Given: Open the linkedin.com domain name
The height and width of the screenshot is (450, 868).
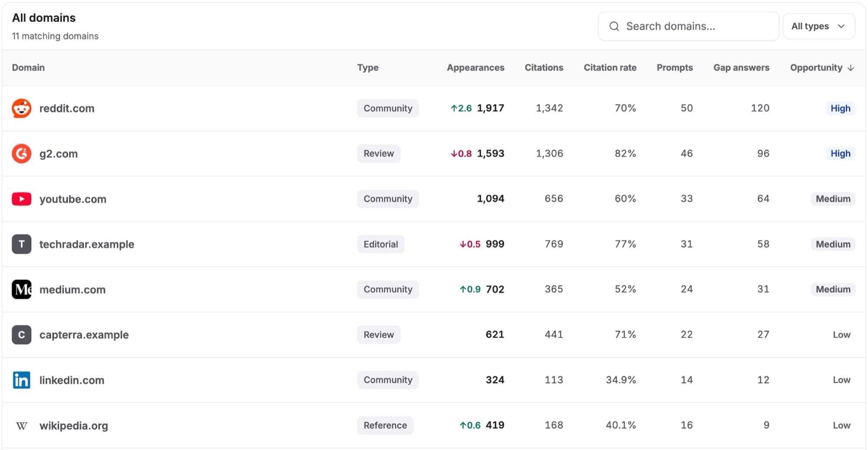Looking at the screenshot, I should [72, 380].
